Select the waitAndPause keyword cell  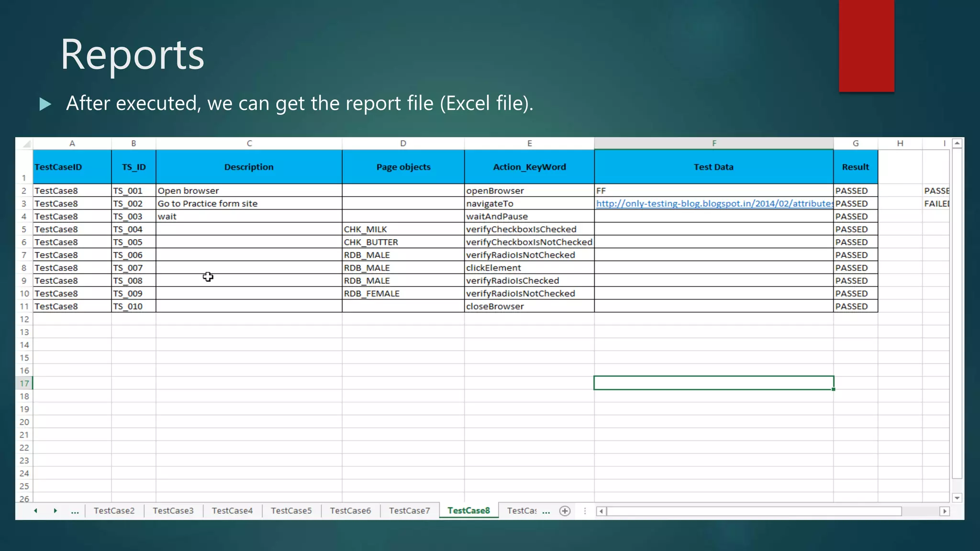tap(529, 216)
